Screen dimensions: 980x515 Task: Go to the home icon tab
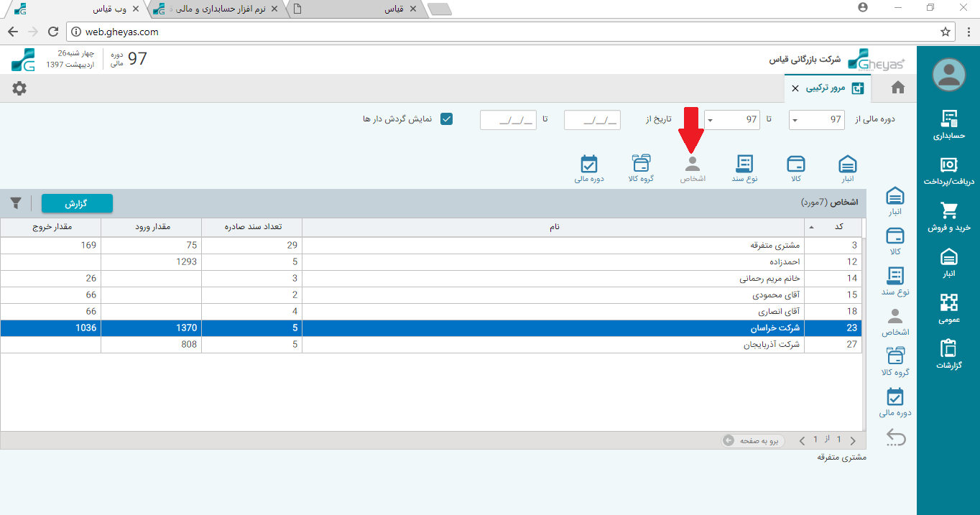click(898, 88)
